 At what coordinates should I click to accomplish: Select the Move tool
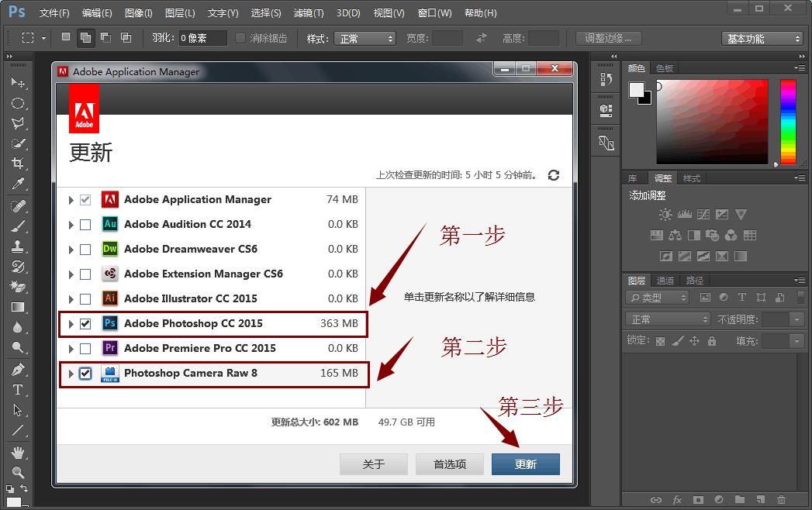(18, 83)
